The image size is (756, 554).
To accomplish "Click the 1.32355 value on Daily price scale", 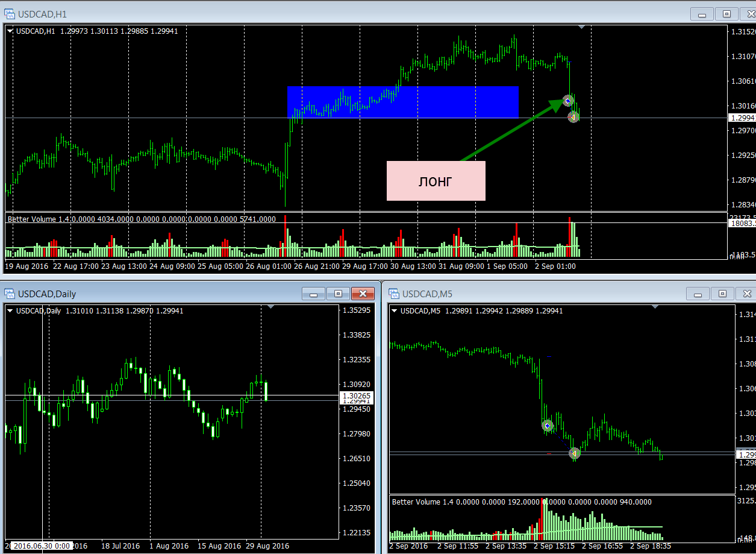I will [x=355, y=360].
